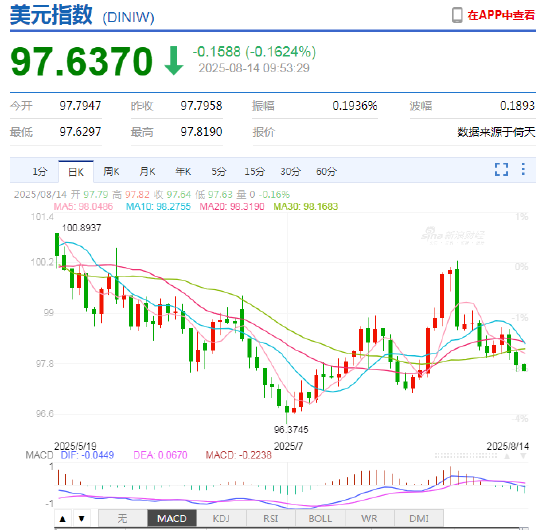Open the 月K monthly chart tab
Viewport: 550px width, 530px height.
click(147, 172)
